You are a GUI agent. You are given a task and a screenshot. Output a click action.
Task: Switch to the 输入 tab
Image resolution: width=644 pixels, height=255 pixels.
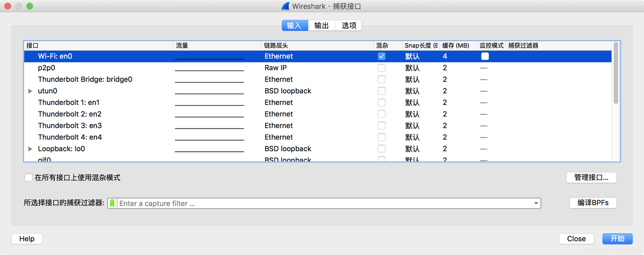294,25
